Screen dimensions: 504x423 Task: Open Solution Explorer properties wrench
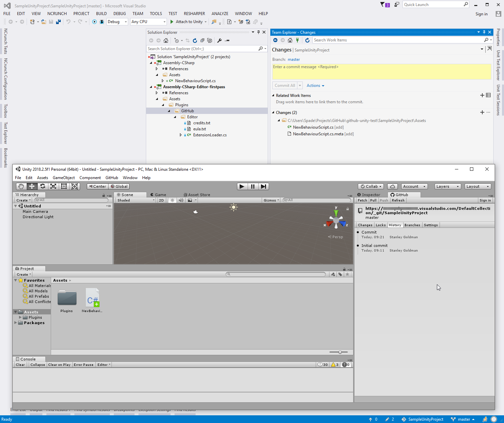(219, 40)
